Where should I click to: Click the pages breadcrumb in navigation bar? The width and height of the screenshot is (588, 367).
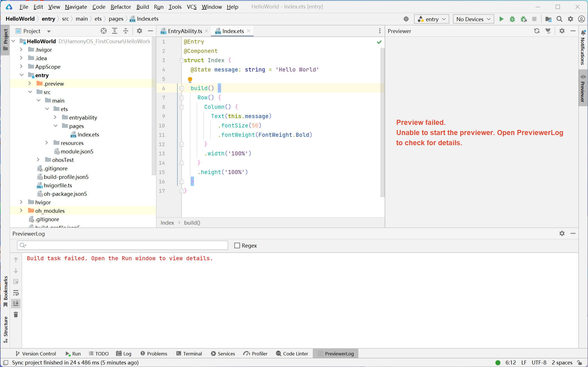pyautogui.click(x=116, y=19)
